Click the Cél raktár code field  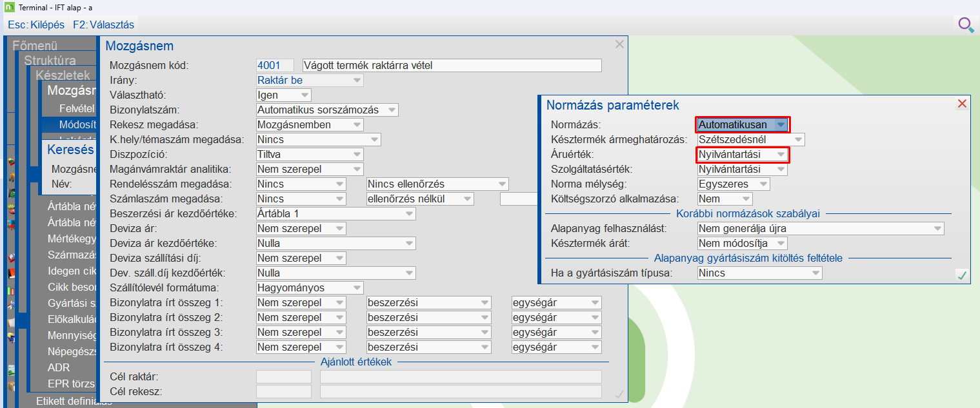click(x=284, y=376)
